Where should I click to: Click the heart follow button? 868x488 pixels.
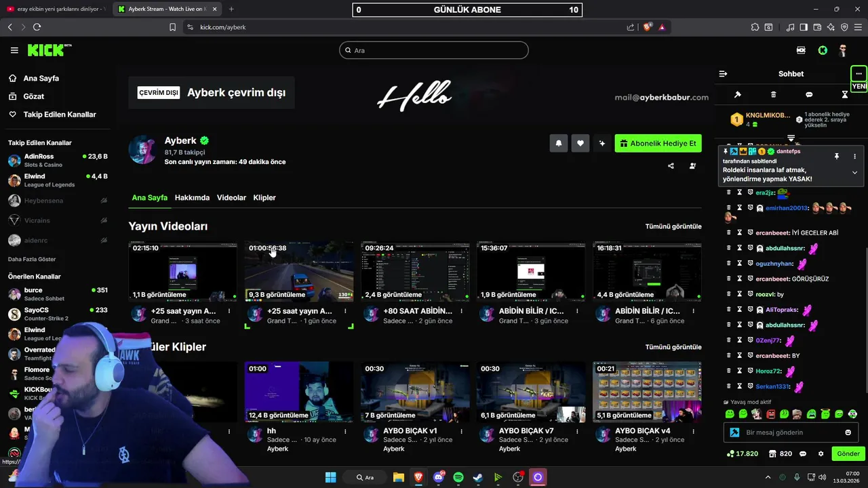pyautogui.click(x=580, y=143)
